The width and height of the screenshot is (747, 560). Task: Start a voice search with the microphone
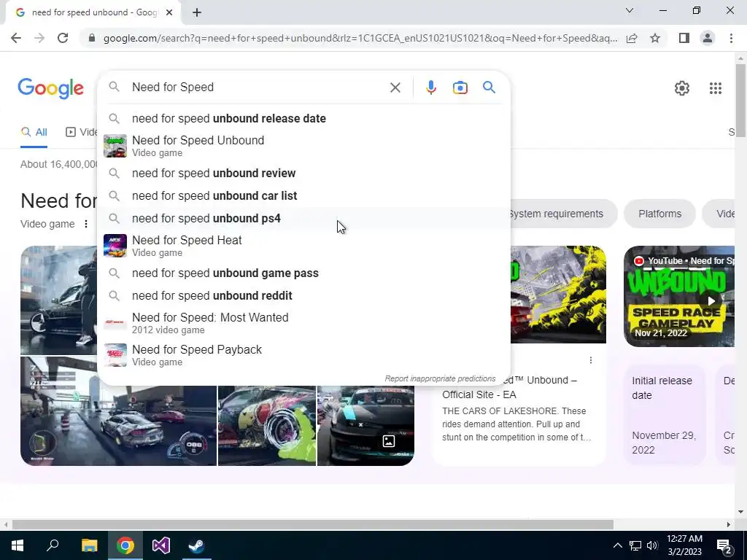coord(430,87)
